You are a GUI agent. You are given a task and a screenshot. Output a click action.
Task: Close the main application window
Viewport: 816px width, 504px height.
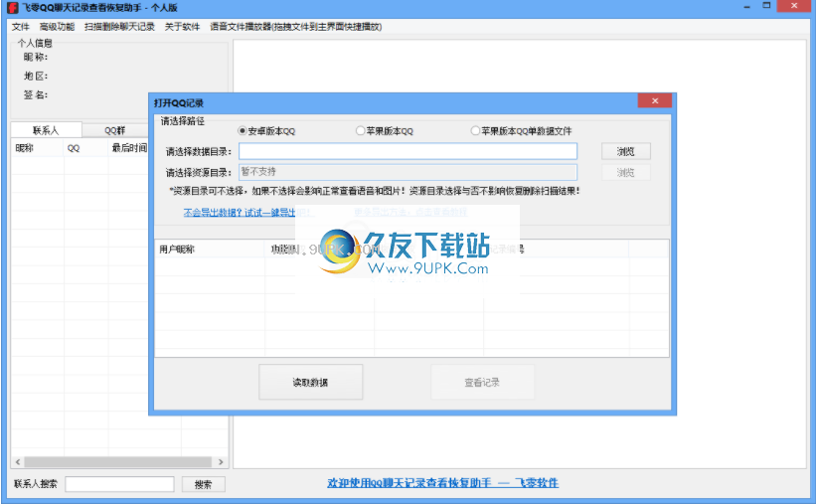pos(794,6)
